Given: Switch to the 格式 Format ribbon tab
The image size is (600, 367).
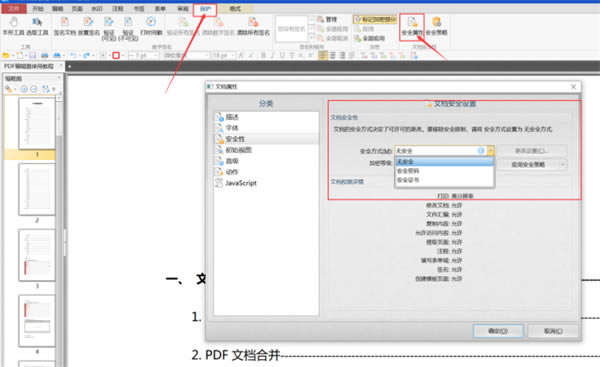Looking at the screenshot, I should (x=235, y=8).
